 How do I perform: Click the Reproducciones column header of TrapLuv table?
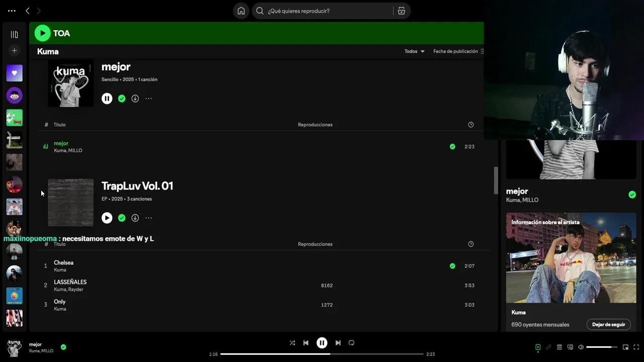[x=315, y=244]
